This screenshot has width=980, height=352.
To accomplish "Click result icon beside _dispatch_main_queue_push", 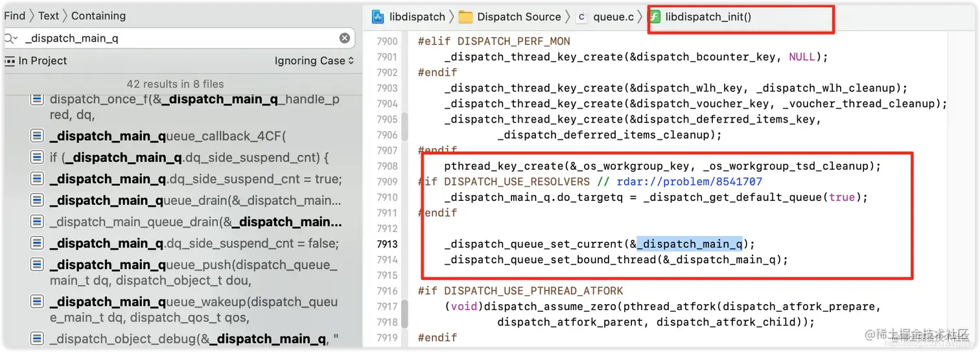I will 37,264.
